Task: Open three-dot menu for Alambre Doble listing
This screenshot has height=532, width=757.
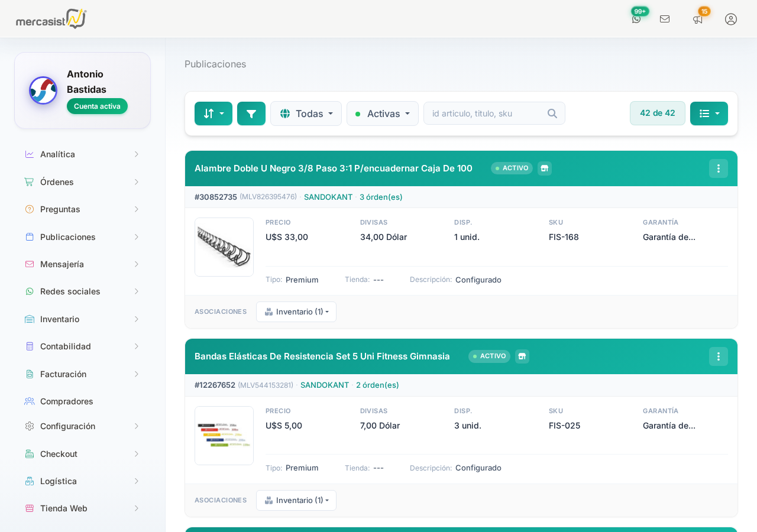Action: click(x=719, y=168)
